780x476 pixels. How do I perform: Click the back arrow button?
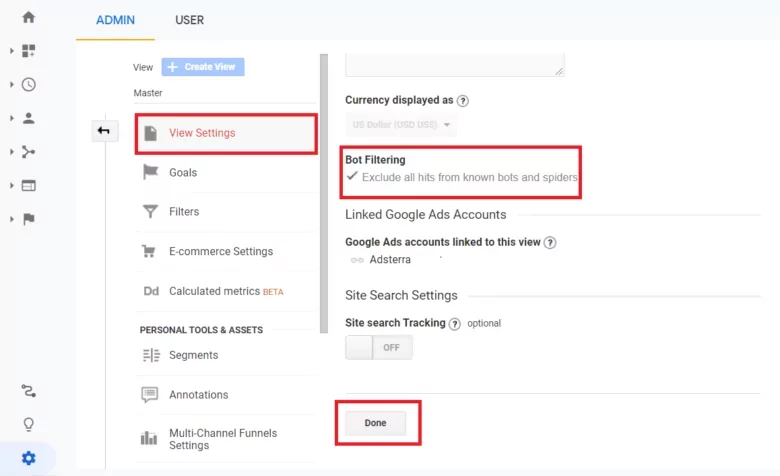[104, 131]
